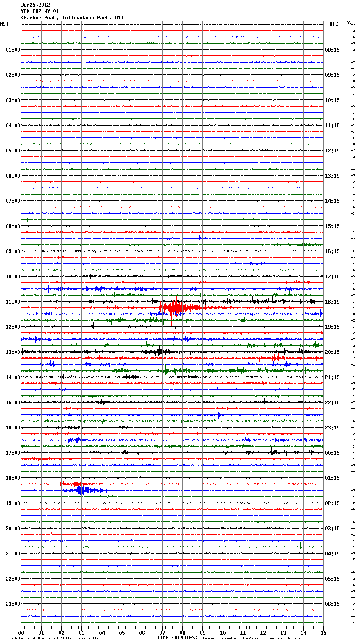This screenshot has height=644, width=357.
Task: Click minute tick label 01 on bottom axis
Action: click(x=42, y=633)
